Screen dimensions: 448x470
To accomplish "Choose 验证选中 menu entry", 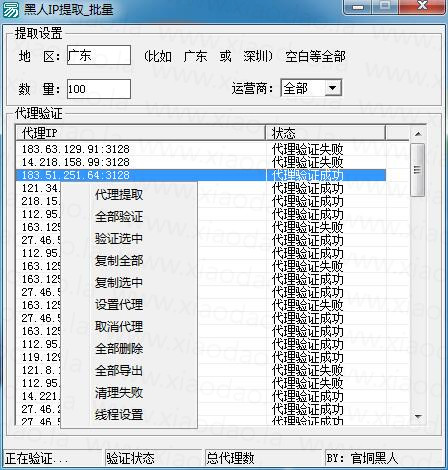I will click(119, 239).
